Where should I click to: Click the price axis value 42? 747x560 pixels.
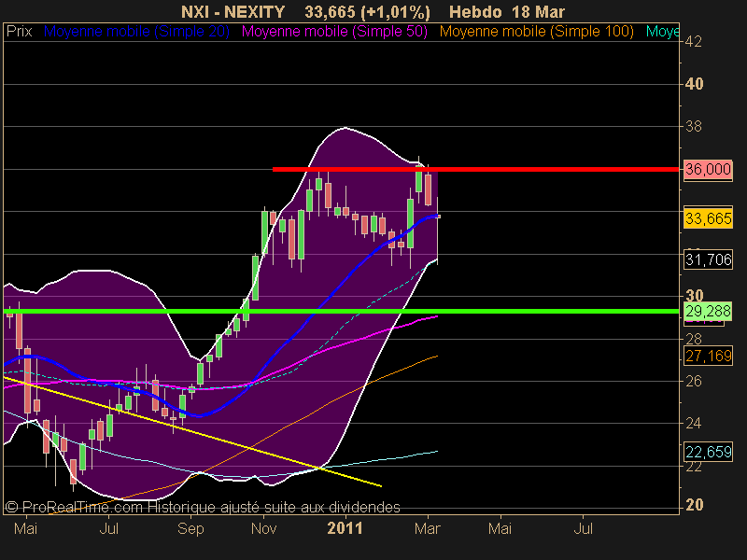[x=694, y=42]
